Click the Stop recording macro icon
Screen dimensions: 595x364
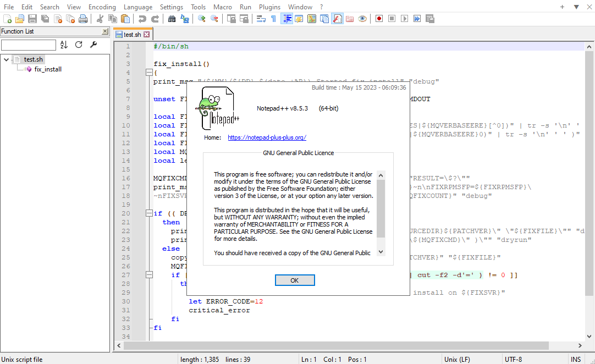point(392,19)
